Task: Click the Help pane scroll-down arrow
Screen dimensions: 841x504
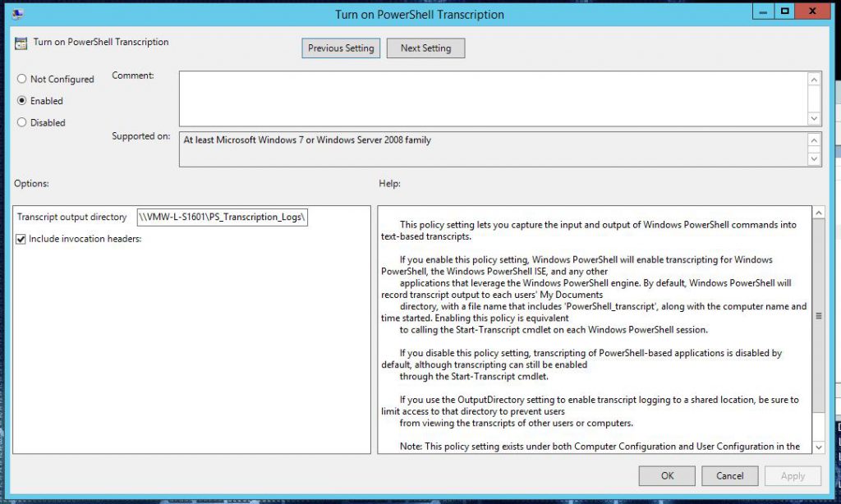Action: click(817, 448)
